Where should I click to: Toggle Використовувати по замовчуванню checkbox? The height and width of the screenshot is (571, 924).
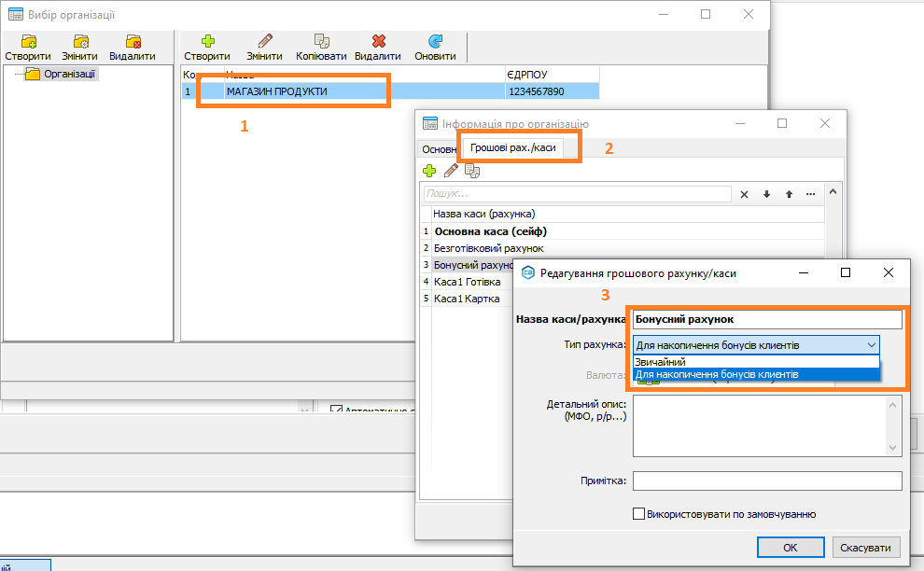pyautogui.click(x=638, y=514)
